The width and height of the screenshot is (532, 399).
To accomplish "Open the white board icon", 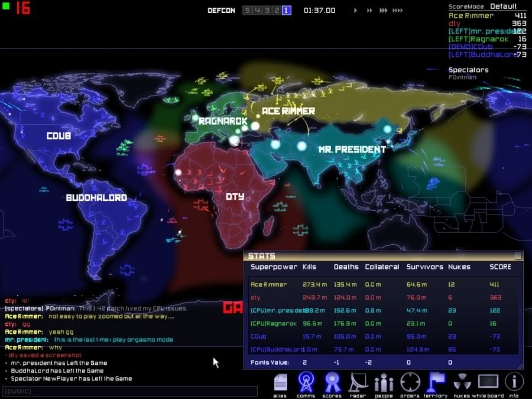I will (488, 382).
